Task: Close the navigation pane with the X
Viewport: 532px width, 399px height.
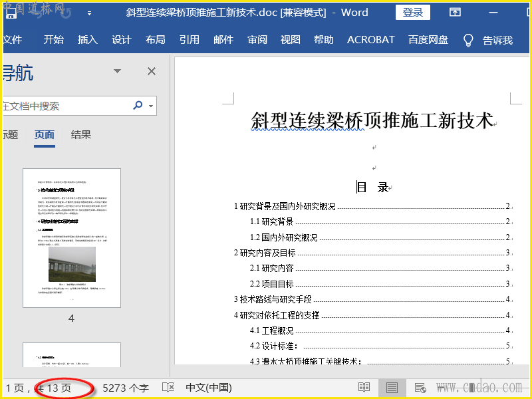Action: (152, 71)
